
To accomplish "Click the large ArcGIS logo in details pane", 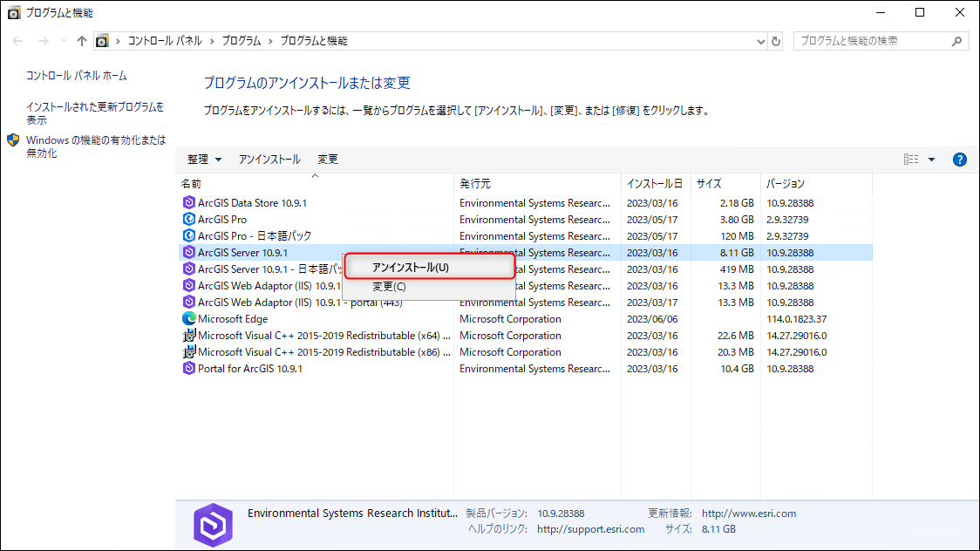I will [213, 525].
